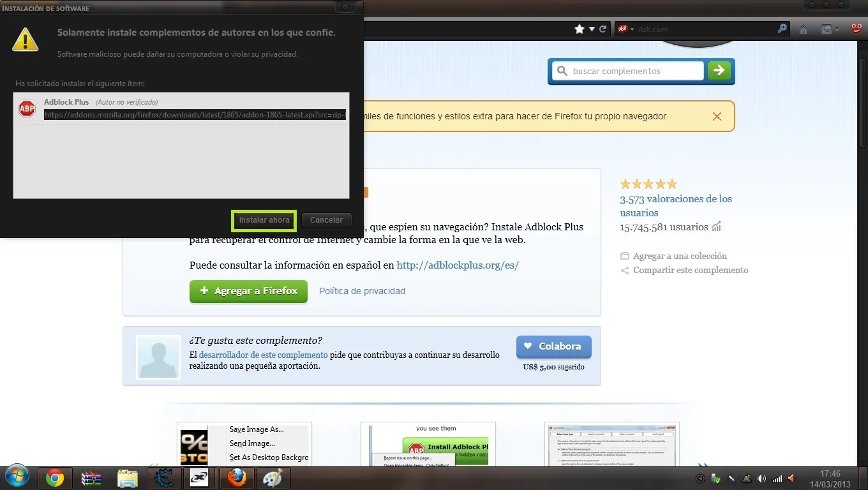The image size is (868, 490).
Task: Open the adblockplus.org/es link
Action: (458, 265)
